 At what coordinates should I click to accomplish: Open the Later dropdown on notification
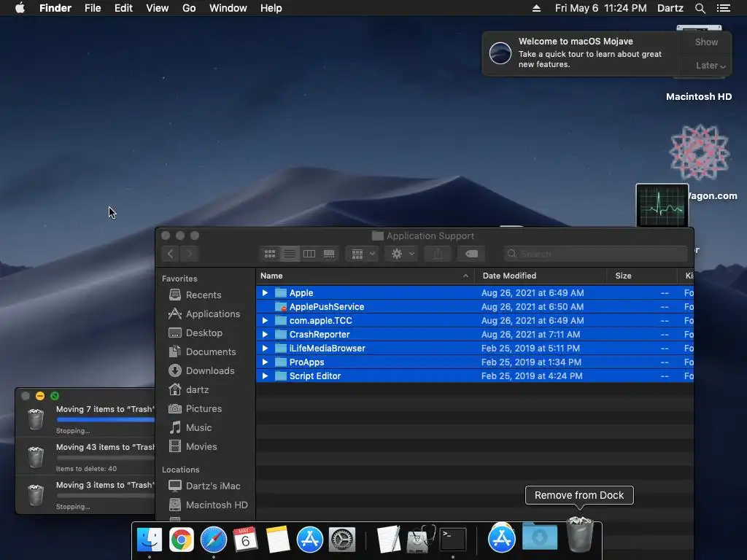click(x=710, y=65)
